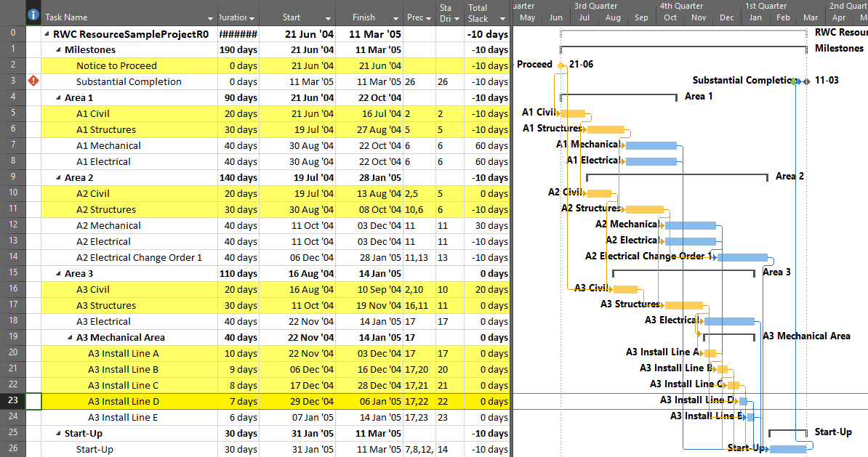This screenshot has width=868, height=457.
Task: Select the A2 Electrical Change Order blue bar
Action: [742, 257]
